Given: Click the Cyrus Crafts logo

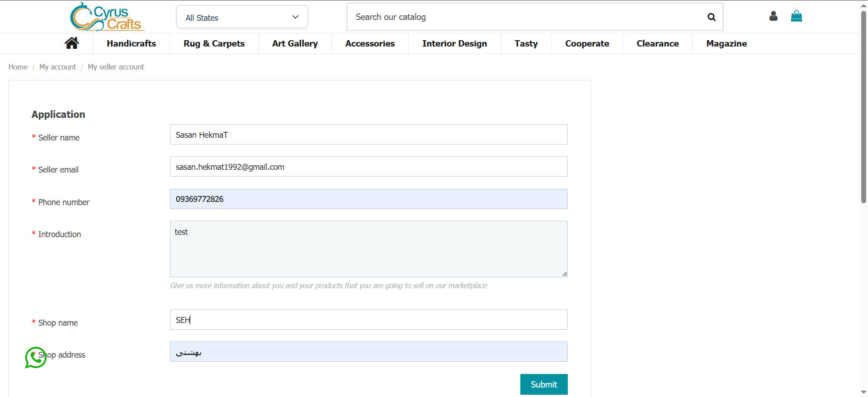Looking at the screenshot, I should click(x=107, y=17).
